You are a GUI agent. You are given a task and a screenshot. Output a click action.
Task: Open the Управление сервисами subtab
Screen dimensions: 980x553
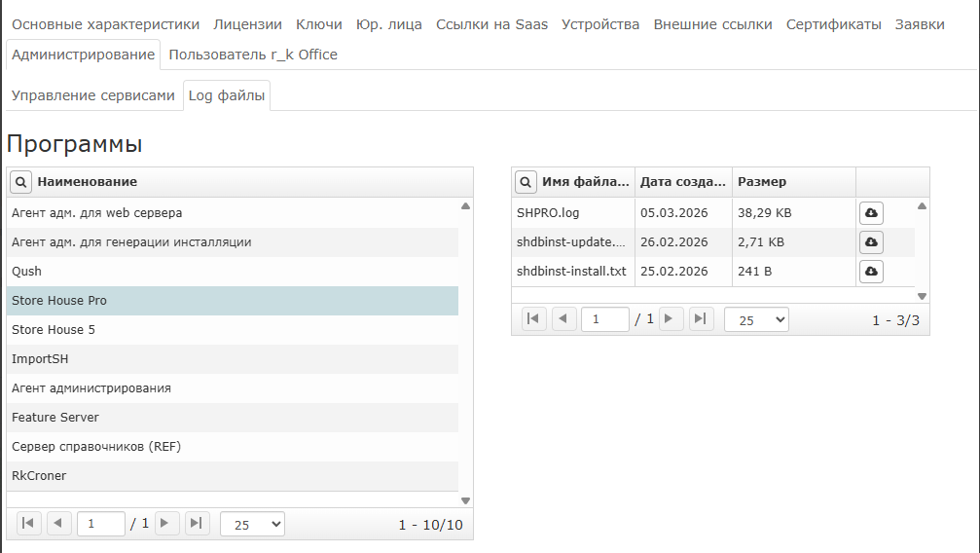click(x=93, y=95)
